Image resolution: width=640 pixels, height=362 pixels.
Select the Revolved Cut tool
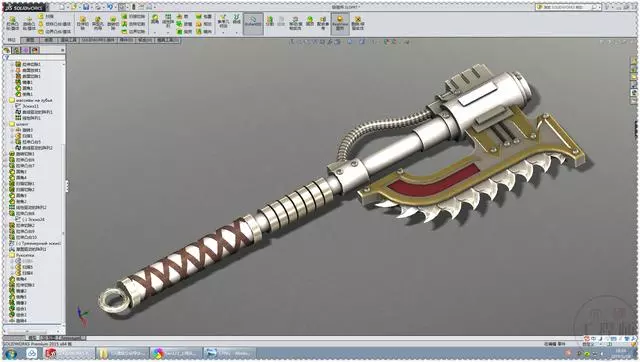(x=113, y=23)
